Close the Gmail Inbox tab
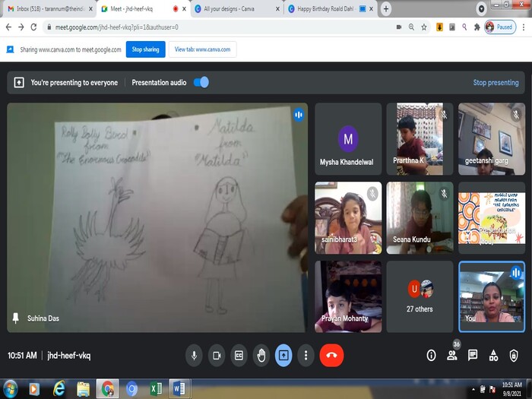 coord(90,9)
